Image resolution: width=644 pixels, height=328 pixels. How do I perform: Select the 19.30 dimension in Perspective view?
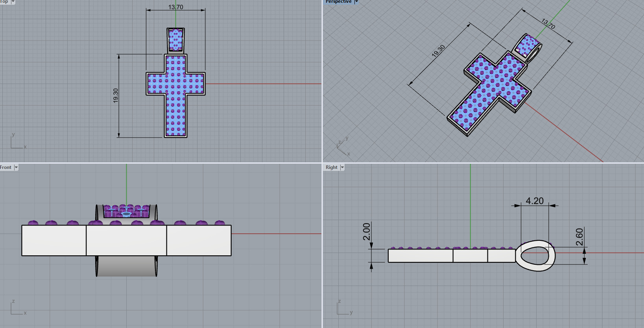(x=438, y=51)
